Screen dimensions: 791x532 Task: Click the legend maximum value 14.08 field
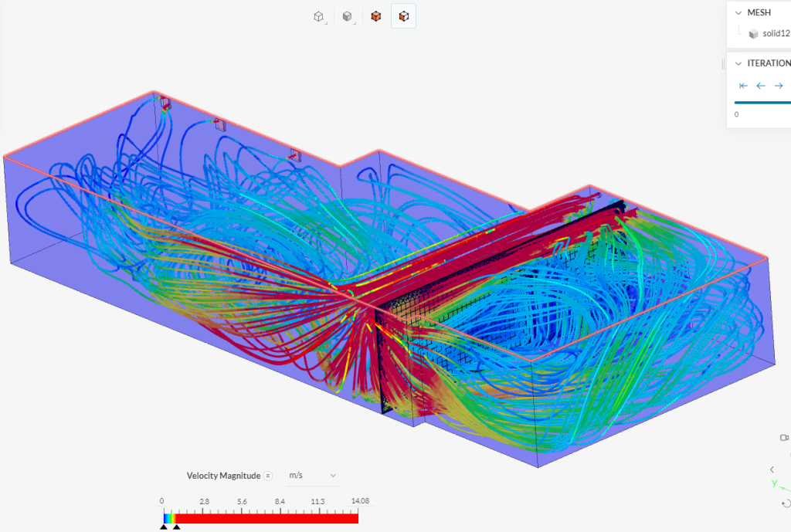click(x=360, y=501)
